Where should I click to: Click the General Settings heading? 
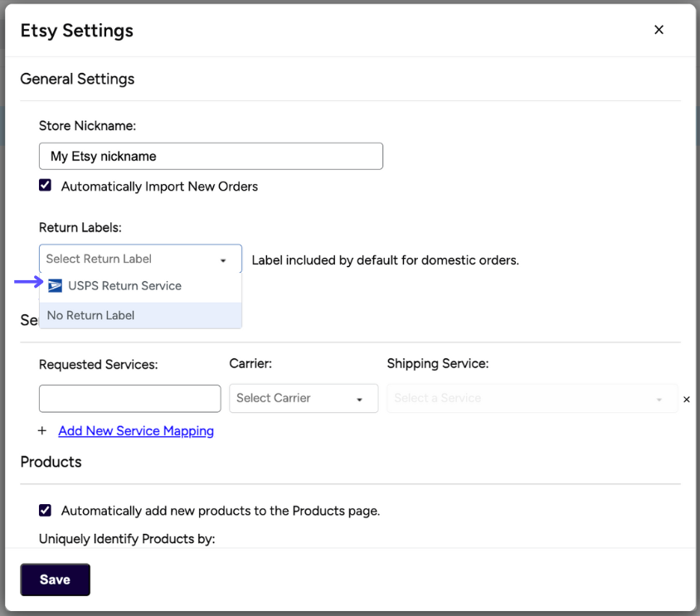click(77, 79)
